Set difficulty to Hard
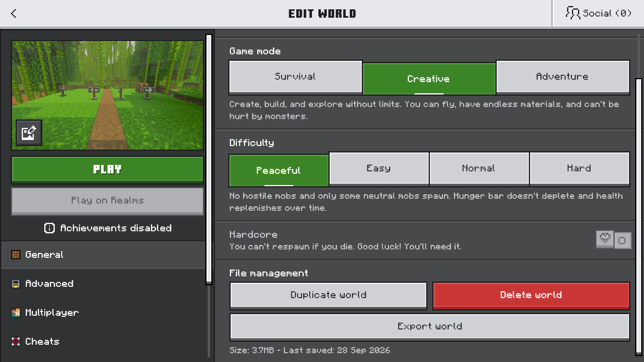The image size is (644, 362). click(580, 168)
